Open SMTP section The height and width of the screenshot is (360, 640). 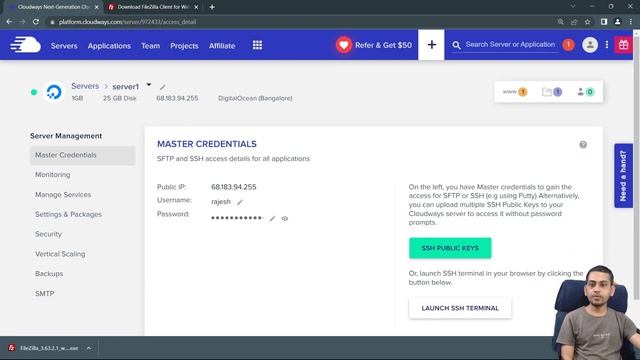[x=44, y=293]
